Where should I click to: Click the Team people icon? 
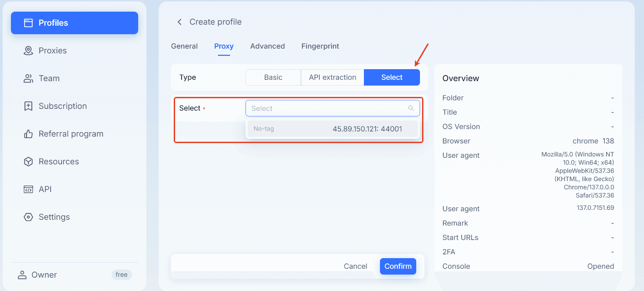(x=28, y=78)
